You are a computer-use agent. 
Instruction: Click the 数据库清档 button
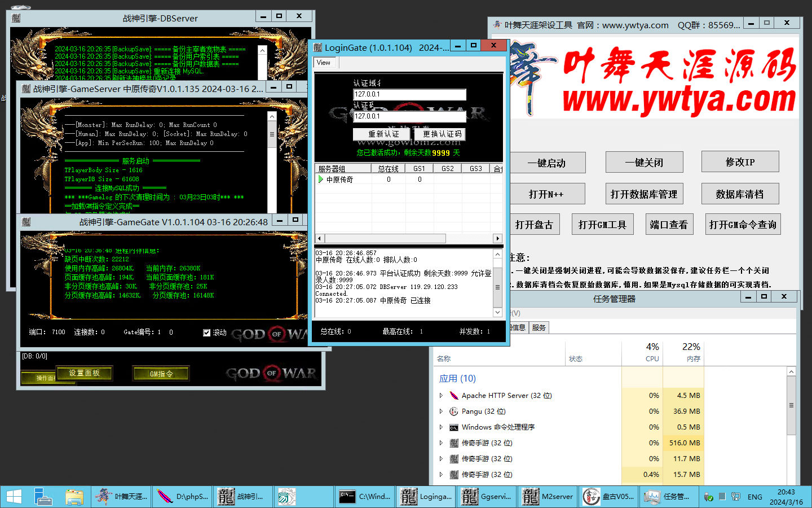740,194
